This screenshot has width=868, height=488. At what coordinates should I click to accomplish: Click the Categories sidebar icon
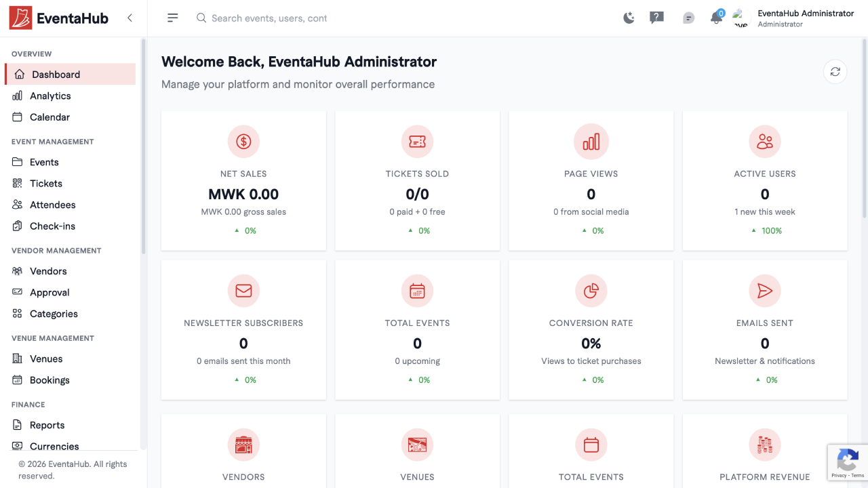coord(18,314)
